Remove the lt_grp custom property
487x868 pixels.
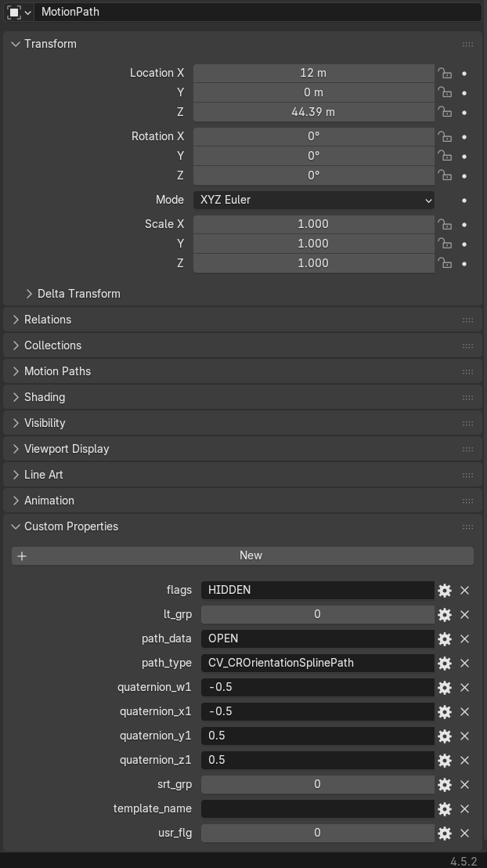pos(464,614)
